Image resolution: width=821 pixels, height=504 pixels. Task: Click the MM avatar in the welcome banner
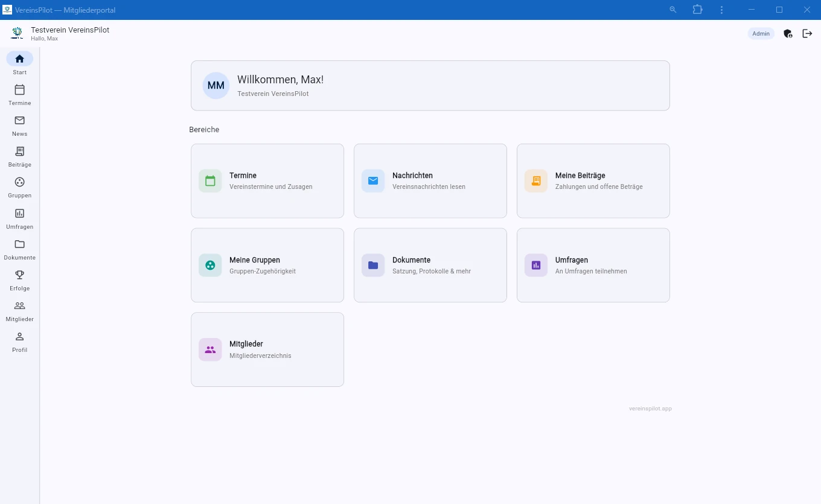pos(216,85)
